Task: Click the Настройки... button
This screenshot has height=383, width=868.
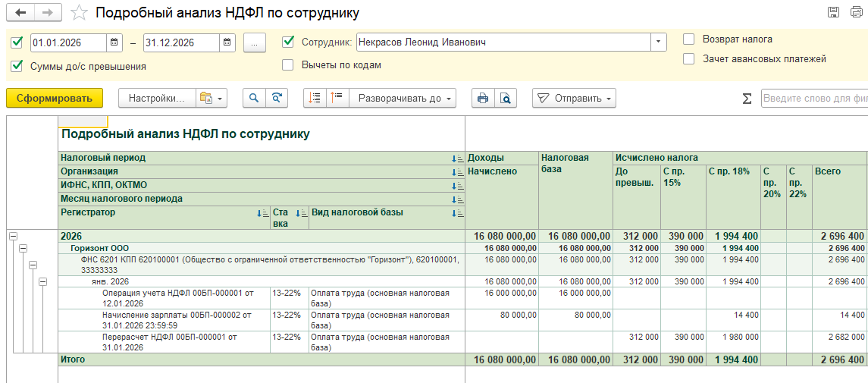Action: pos(155,98)
